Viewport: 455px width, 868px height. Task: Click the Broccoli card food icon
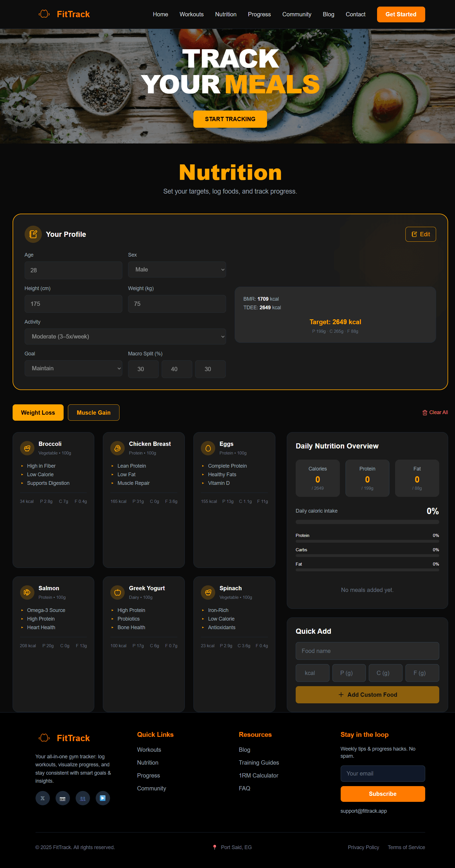click(27, 448)
